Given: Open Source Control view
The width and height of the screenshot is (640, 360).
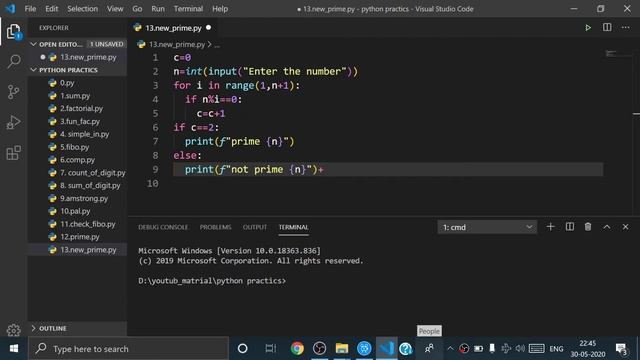Looking at the screenshot, I should (13, 92).
